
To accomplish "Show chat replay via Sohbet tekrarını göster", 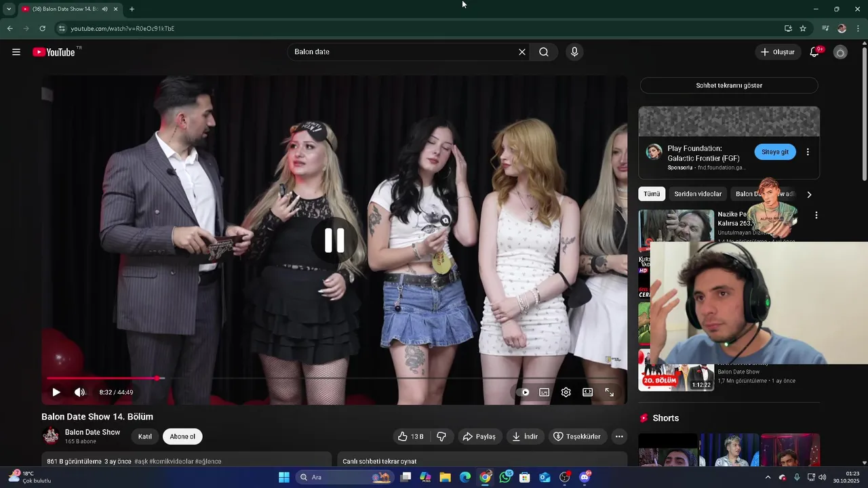I will (729, 85).
